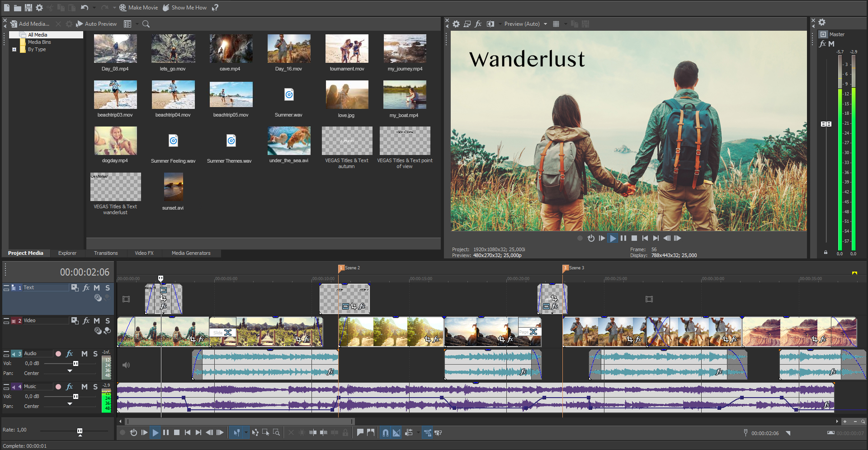868x450 pixels.
Task: Expand the By Type tree node
Action: coord(14,50)
